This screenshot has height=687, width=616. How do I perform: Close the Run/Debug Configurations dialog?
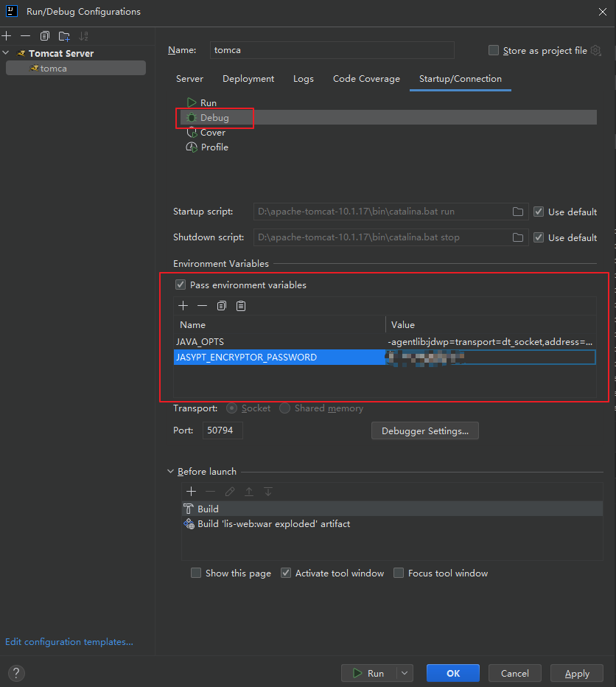603,12
